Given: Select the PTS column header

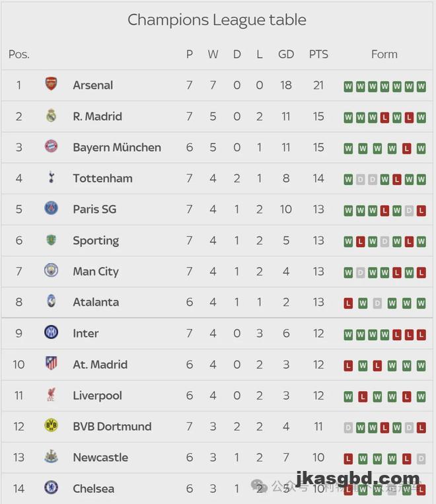Looking at the screenshot, I should point(318,54).
